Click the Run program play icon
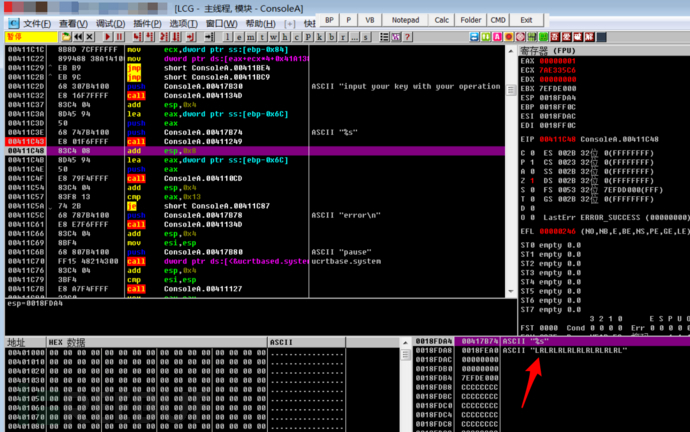Screen dimensions: 690x432 click(x=108, y=36)
